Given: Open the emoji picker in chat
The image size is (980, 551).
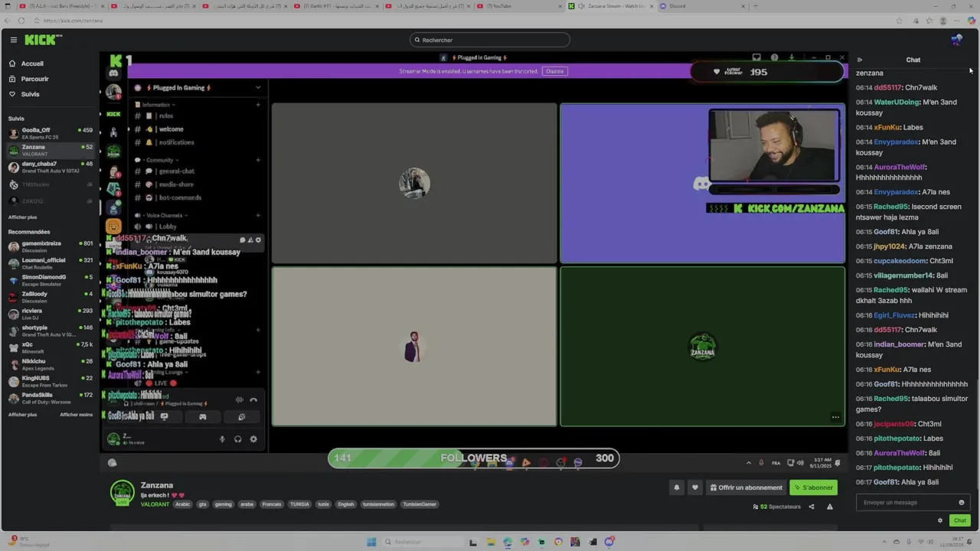Looking at the screenshot, I should pyautogui.click(x=962, y=503).
